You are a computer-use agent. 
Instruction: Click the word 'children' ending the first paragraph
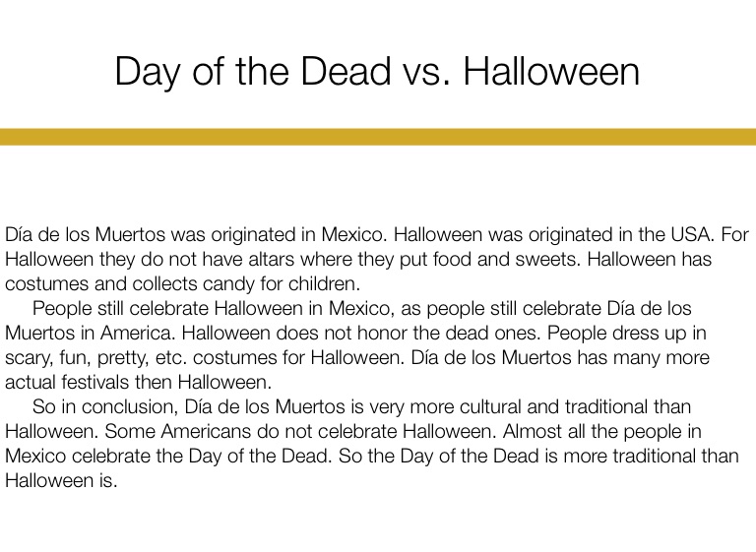[327, 286]
